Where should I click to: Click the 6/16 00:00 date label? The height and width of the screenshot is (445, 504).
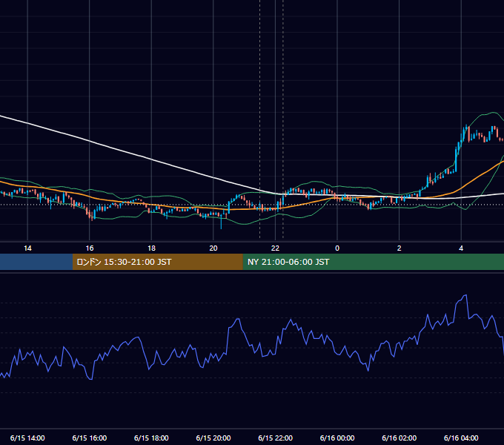(337, 438)
